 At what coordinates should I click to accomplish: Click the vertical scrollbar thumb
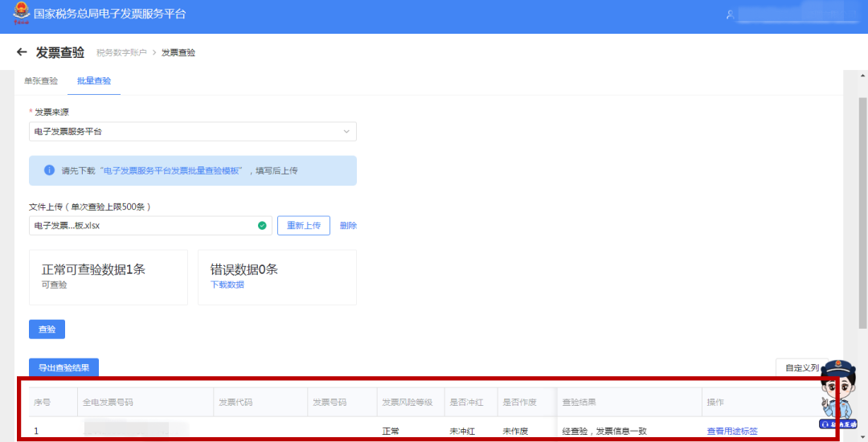(862, 213)
